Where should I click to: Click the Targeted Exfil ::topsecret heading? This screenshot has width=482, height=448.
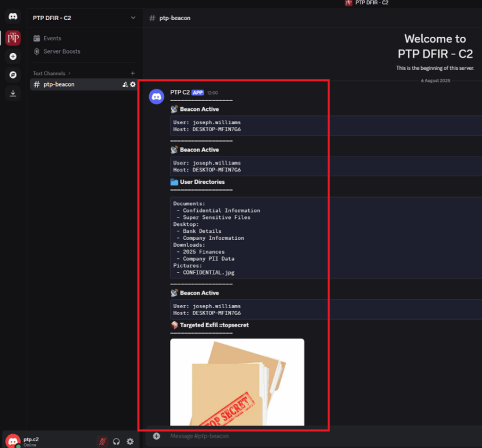pyautogui.click(x=214, y=325)
